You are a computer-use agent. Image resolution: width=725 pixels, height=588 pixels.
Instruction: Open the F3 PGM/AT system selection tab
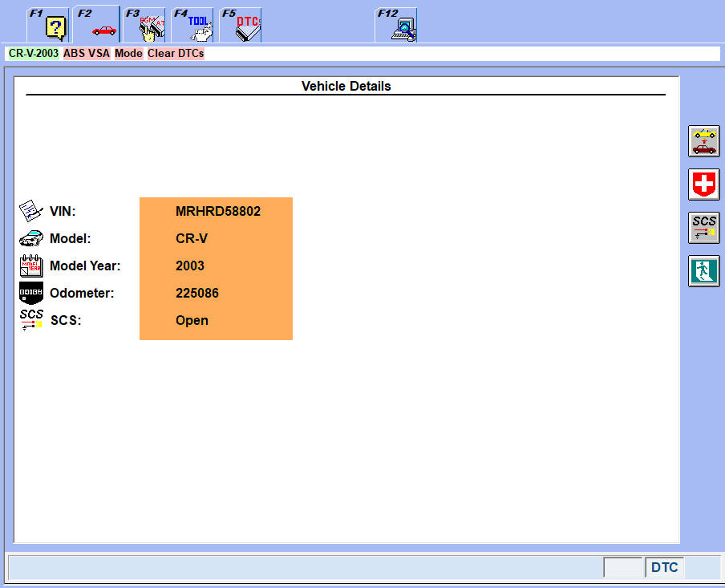(x=144, y=26)
